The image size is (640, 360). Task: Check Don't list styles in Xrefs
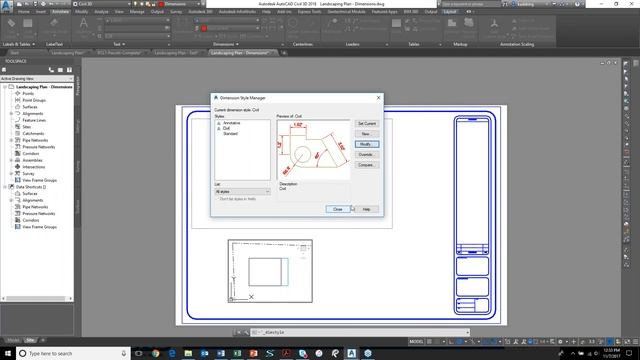[x=217, y=199]
